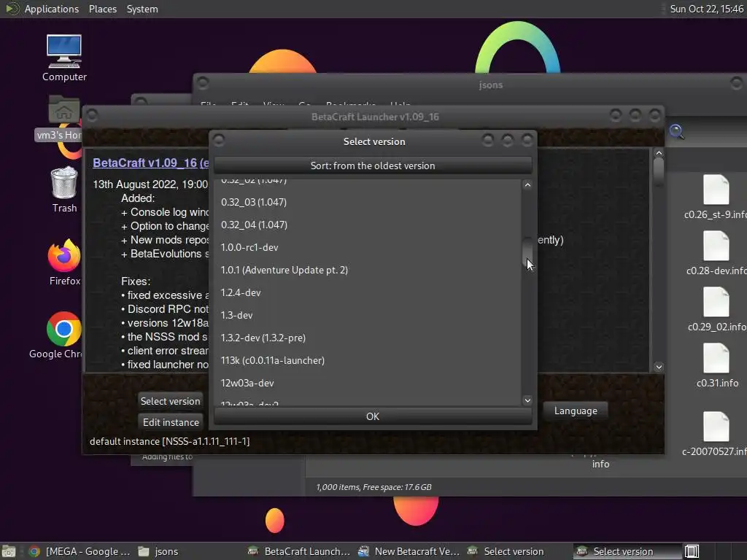Select version 1.0.0-rc1-dev
The height and width of the screenshot is (560, 747).
[x=368, y=247]
